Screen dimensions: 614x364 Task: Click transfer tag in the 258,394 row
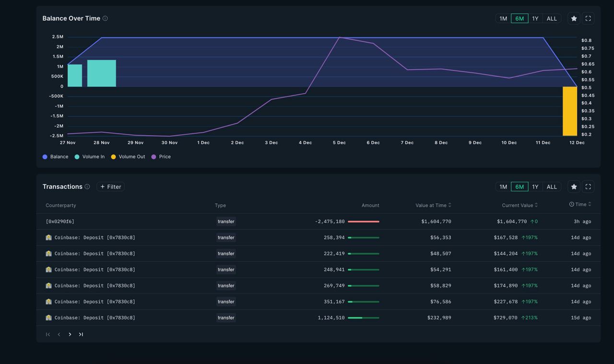pos(226,237)
